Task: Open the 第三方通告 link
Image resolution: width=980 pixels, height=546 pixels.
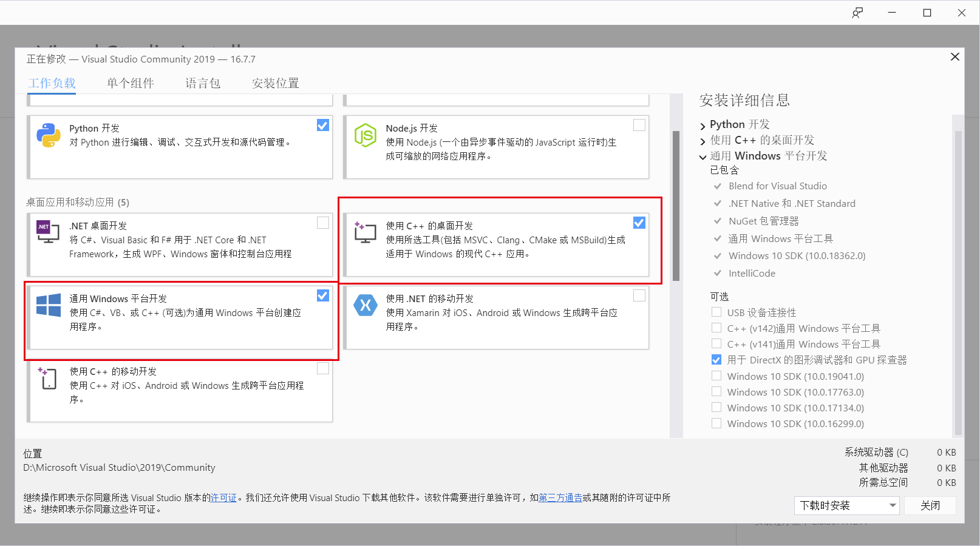Action: (560, 497)
